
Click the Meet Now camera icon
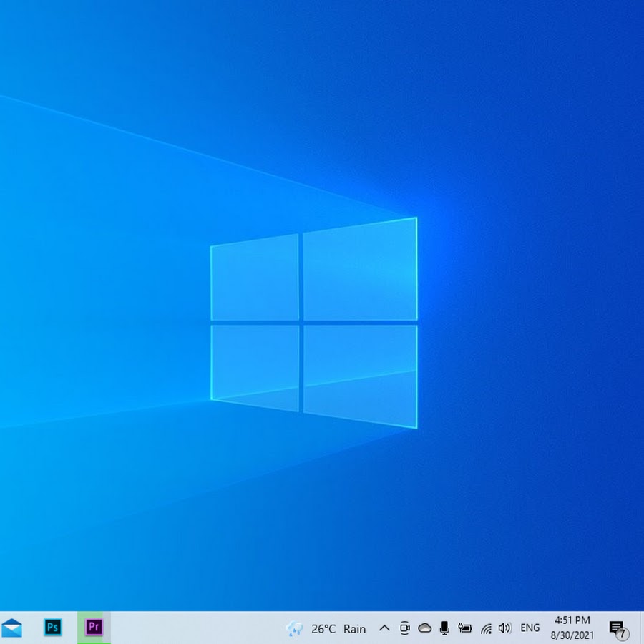(x=404, y=628)
